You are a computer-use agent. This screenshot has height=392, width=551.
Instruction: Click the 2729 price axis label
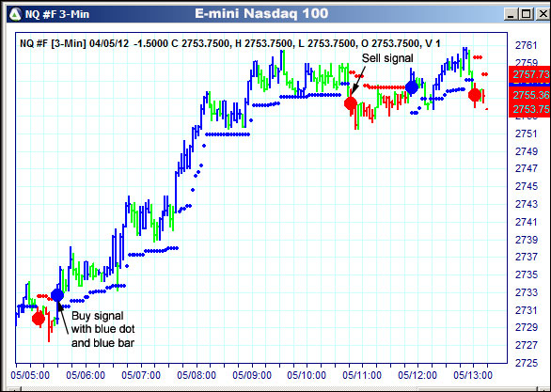tap(526, 327)
